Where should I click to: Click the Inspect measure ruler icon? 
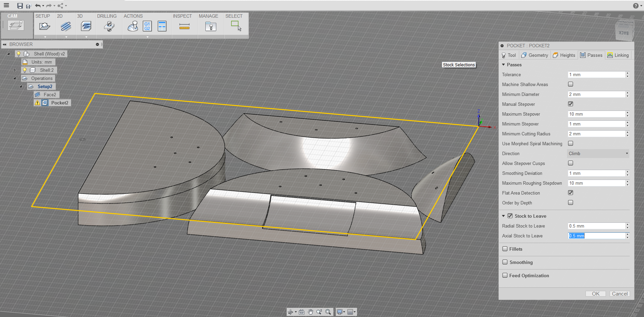pos(184,27)
